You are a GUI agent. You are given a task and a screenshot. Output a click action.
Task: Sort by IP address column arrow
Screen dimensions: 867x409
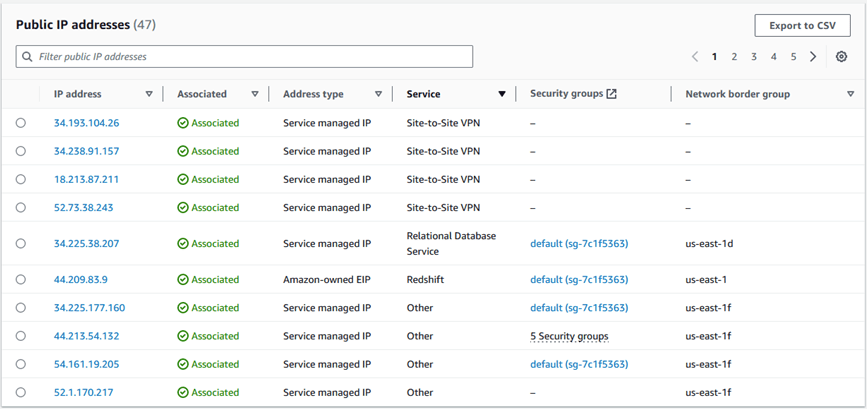tap(149, 94)
